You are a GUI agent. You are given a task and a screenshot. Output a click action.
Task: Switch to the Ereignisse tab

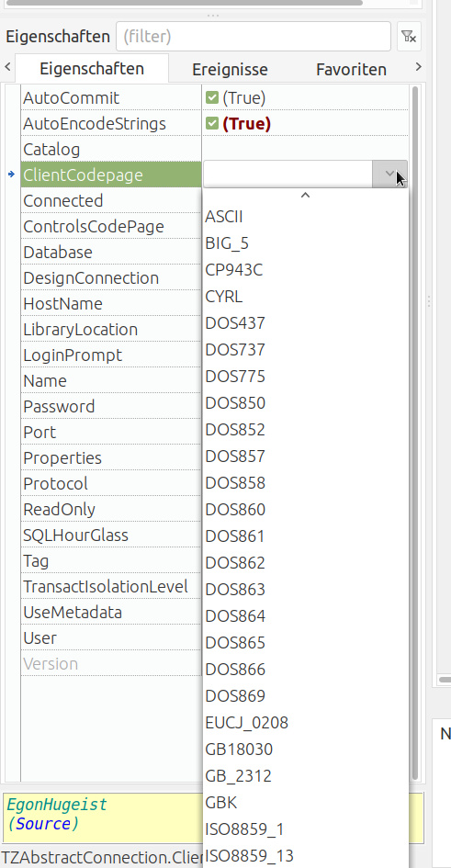pyautogui.click(x=231, y=70)
